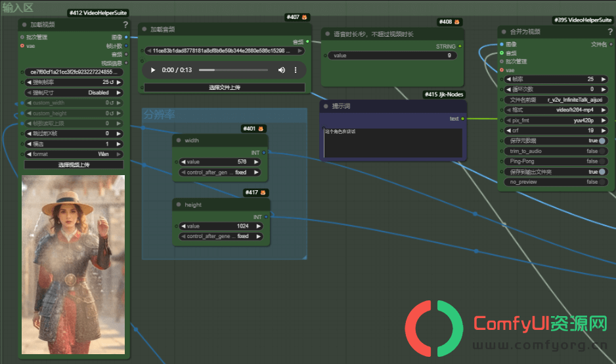Open width node's control_after_generate fixed combo

click(x=220, y=172)
